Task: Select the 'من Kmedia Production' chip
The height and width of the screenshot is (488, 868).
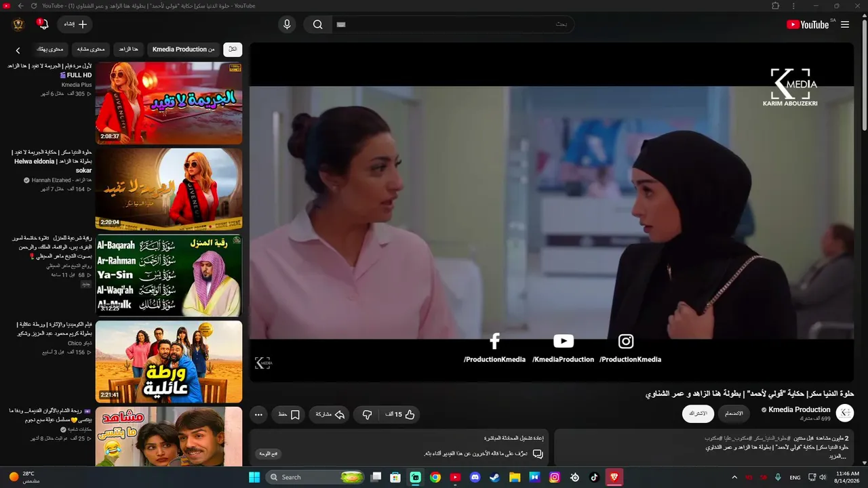Action: pyautogui.click(x=183, y=49)
